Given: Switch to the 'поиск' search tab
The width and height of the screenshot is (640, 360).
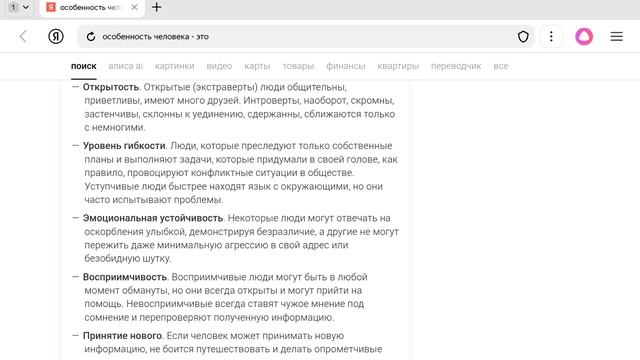Looking at the screenshot, I should [84, 66].
